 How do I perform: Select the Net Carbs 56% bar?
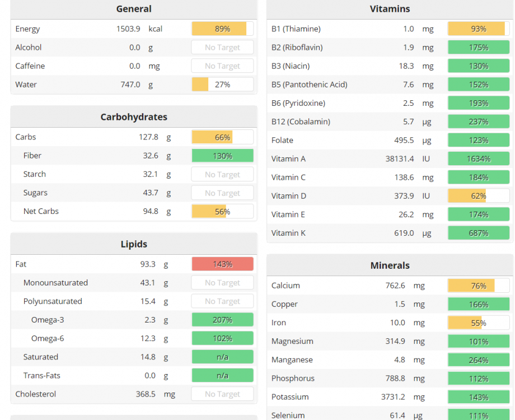point(222,211)
